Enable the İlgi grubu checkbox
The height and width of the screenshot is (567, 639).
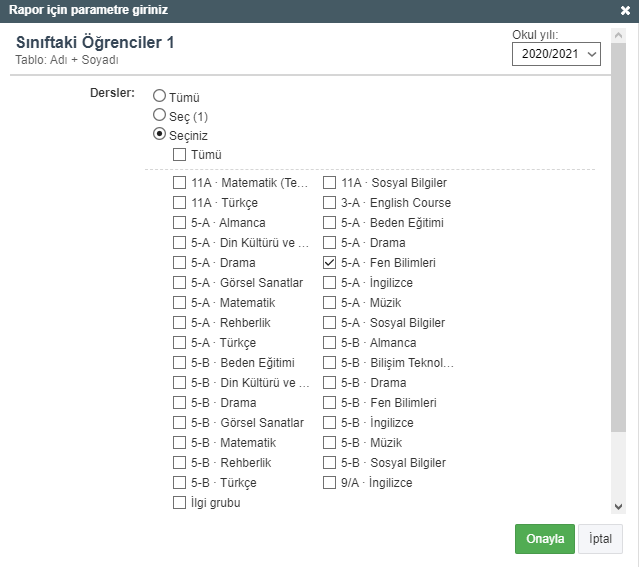pyautogui.click(x=179, y=503)
